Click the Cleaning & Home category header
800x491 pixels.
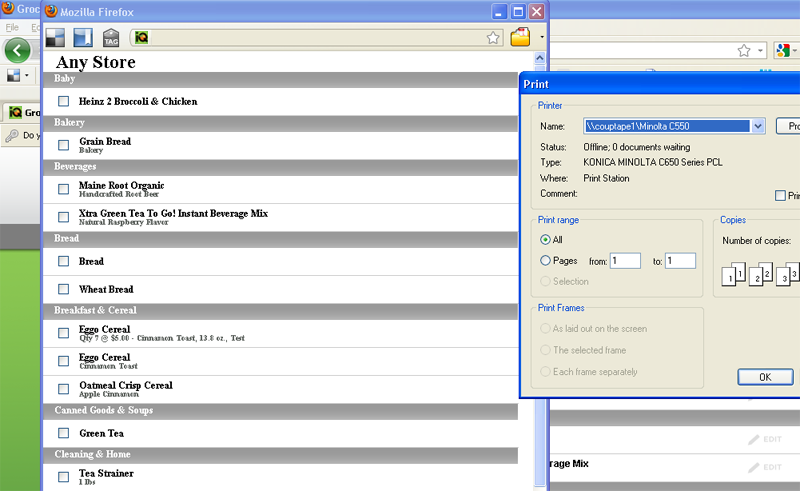tap(280, 454)
